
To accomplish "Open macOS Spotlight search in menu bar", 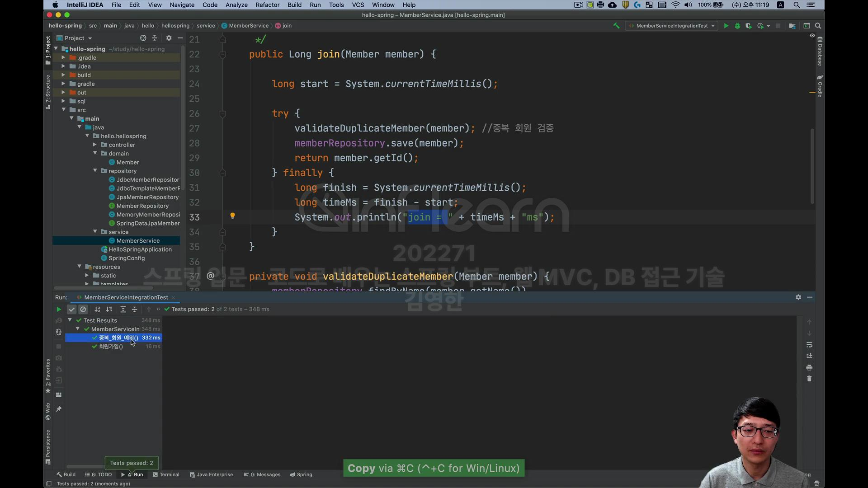I will pyautogui.click(x=797, y=5).
